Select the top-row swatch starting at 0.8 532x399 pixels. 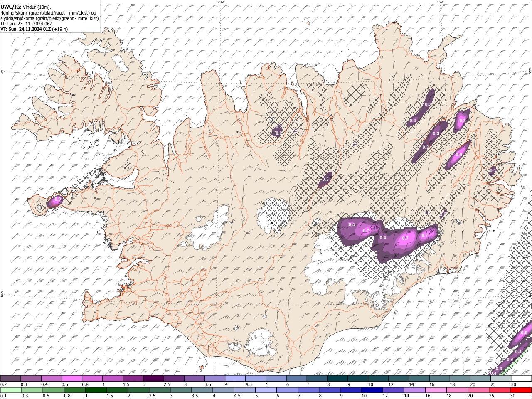click(92, 379)
